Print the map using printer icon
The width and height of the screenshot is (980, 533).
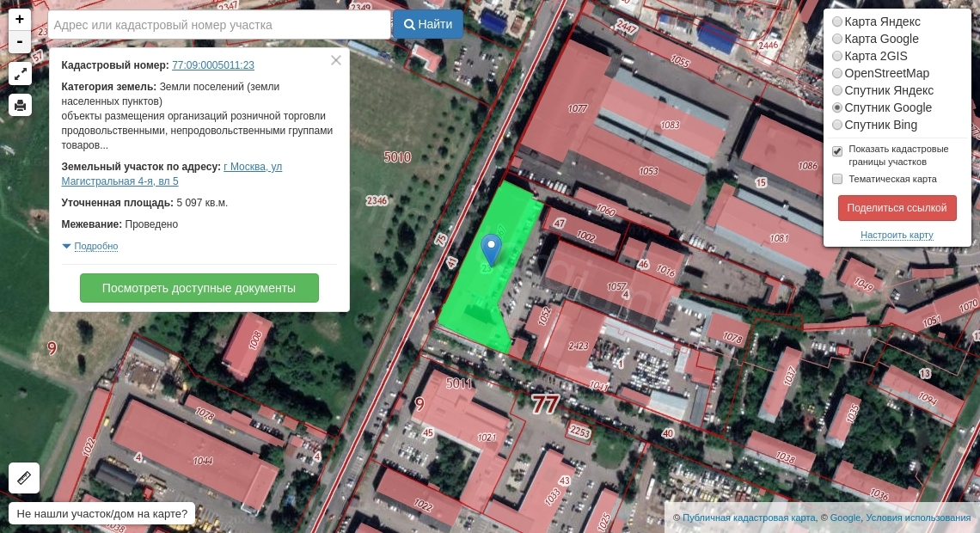tap(20, 105)
